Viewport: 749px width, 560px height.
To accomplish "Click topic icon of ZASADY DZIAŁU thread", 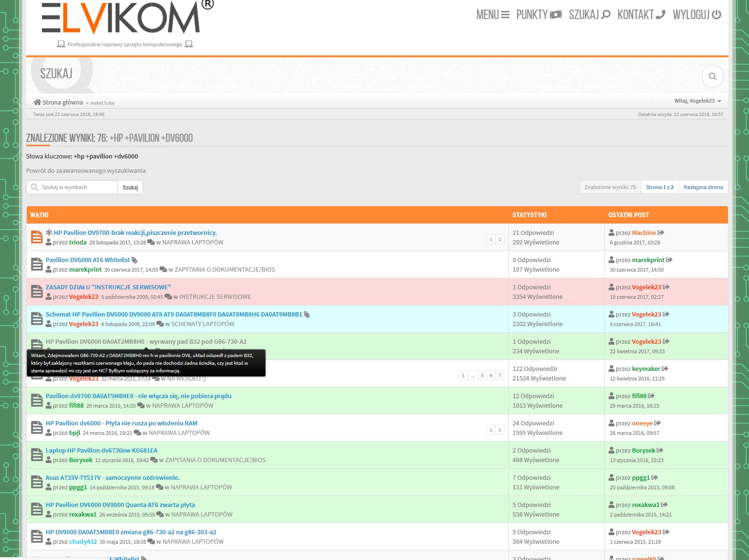I will [x=37, y=291].
